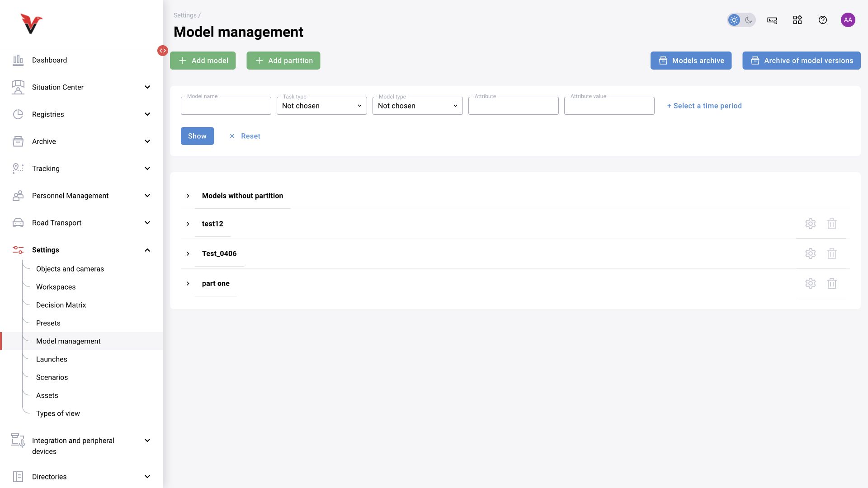Open settings gear for part one partition
Image resolution: width=868 pixels, height=488 pixels.
pyautogui.click(x=811, y=283)
